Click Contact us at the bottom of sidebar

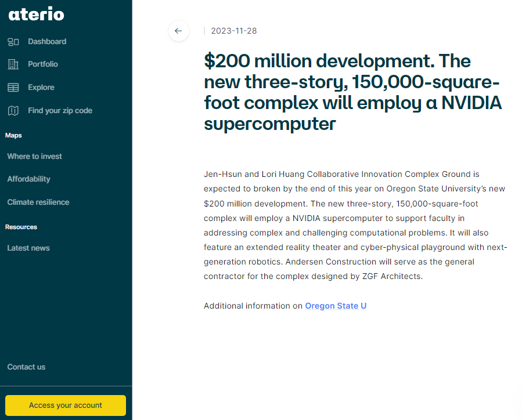pos(26,367)
